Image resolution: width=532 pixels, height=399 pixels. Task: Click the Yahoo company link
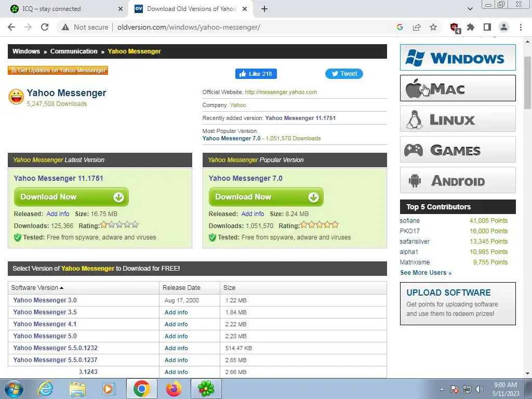point(238,105)
